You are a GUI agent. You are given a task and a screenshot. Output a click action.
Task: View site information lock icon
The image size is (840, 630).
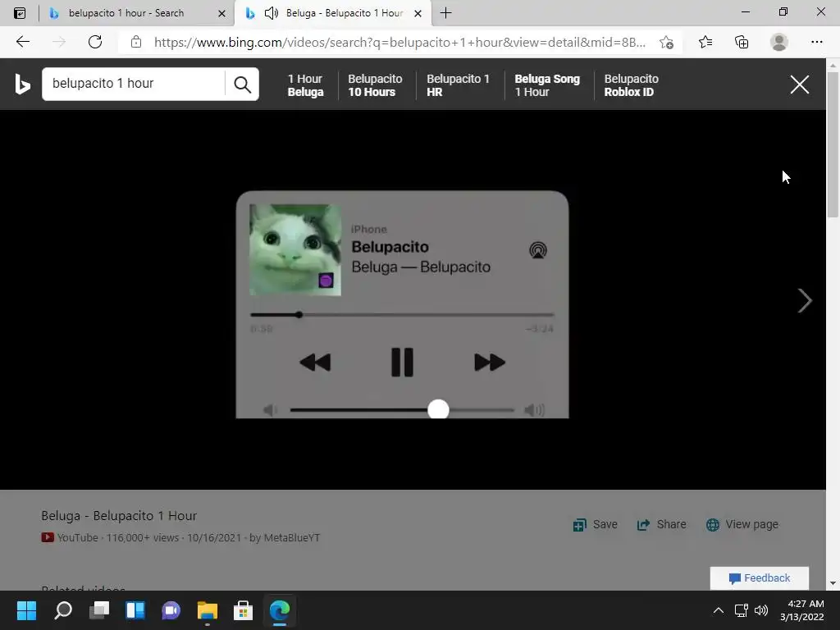(x=136, y=42)
